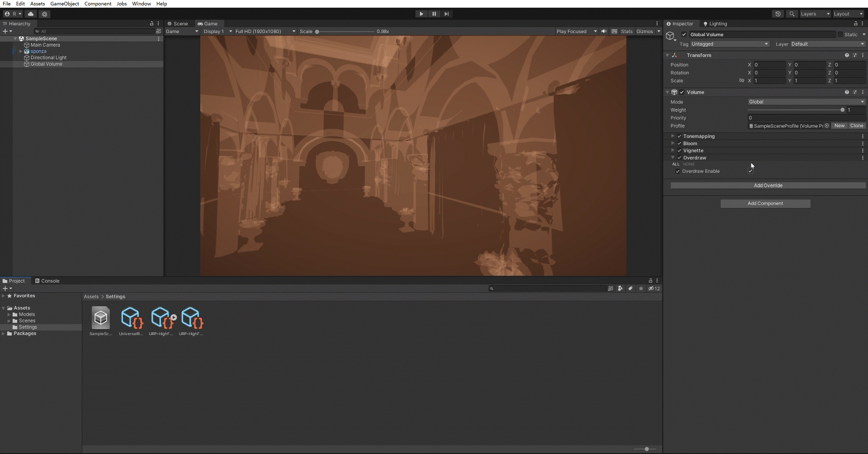Image resolution: width=868 pixels, height=454 pixels.
Task: Open the Layers dropdown in the toolbar
Action: tap(815, 14)
